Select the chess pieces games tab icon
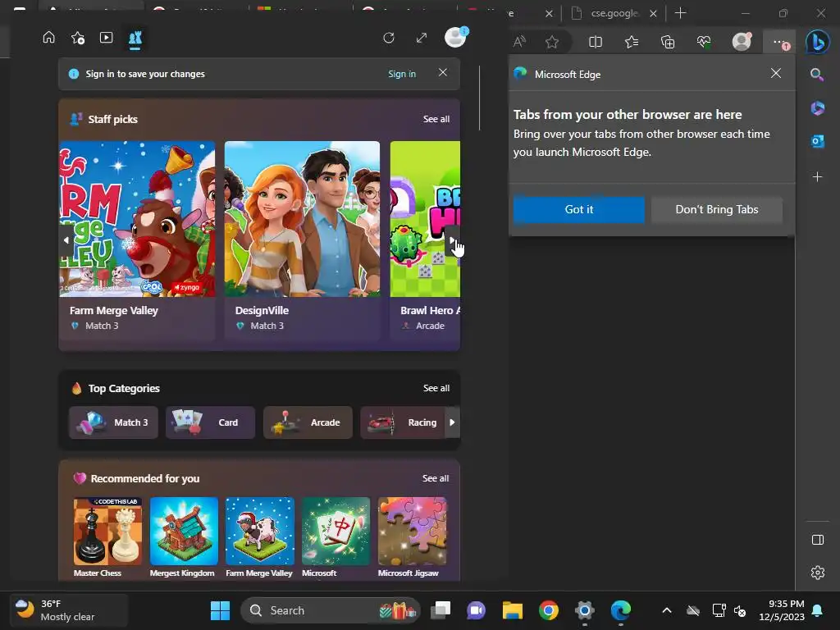This screenshot has width=840, height=630. pos(135,38)
